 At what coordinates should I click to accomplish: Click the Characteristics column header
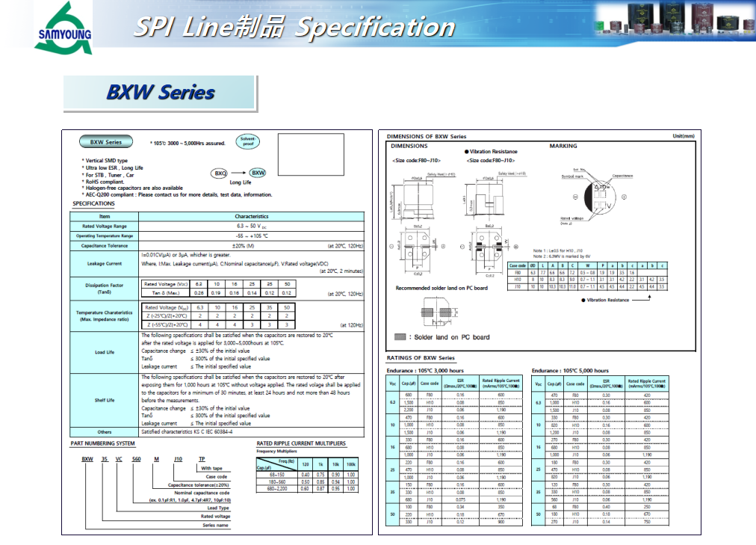click(x=251, y=217)
